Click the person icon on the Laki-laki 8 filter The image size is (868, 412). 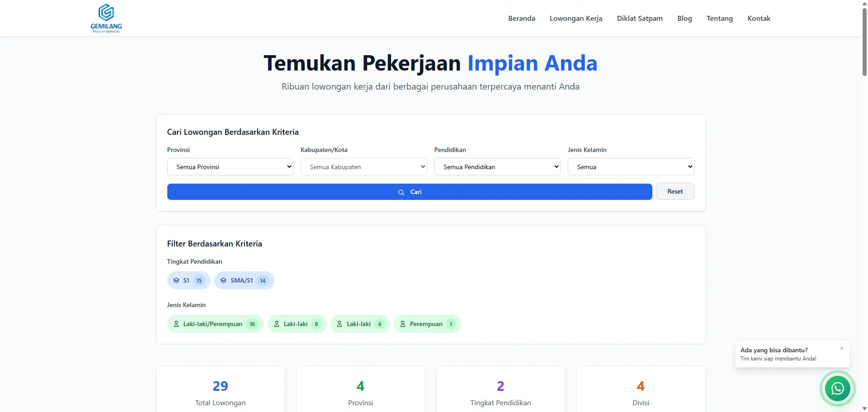pyautogui.click(x=277, y=324)
